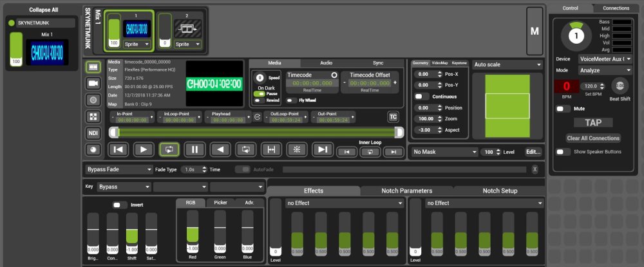The width and height of the screenshot is (644, 267).
Task: Select the live camera input source icon
Action: (93, 84)
